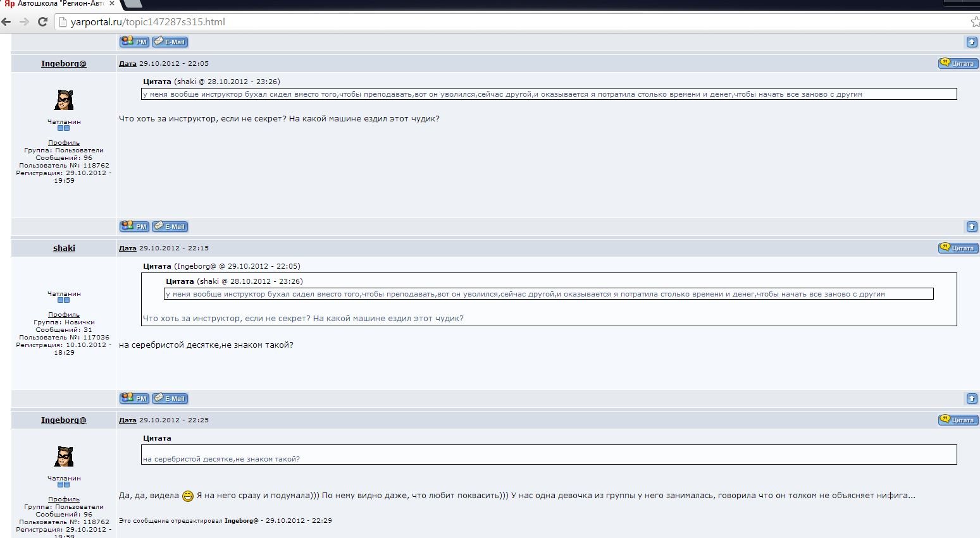
Task: Close the Автошкола browser tab
Action: [112, 4]
